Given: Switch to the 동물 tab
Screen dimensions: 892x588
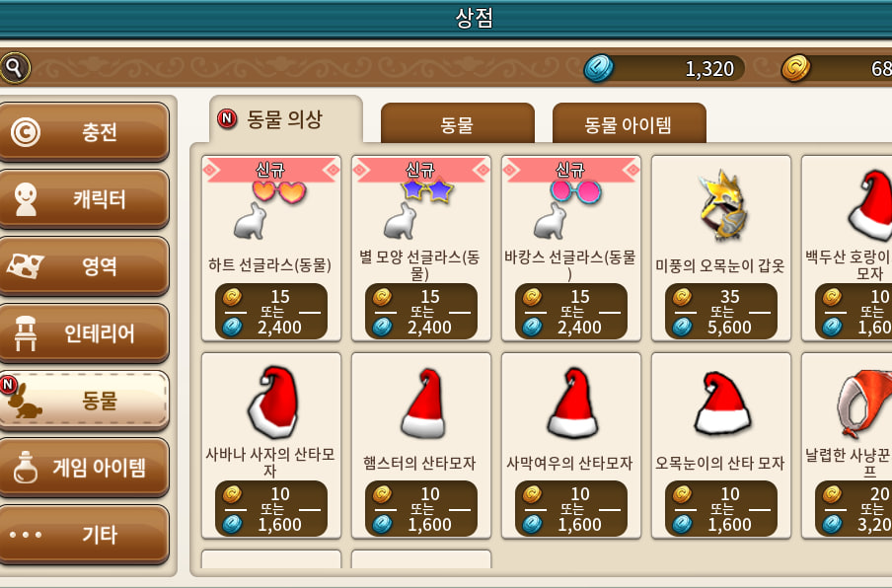Looking at the screenshot, I should tap(458, 124).
